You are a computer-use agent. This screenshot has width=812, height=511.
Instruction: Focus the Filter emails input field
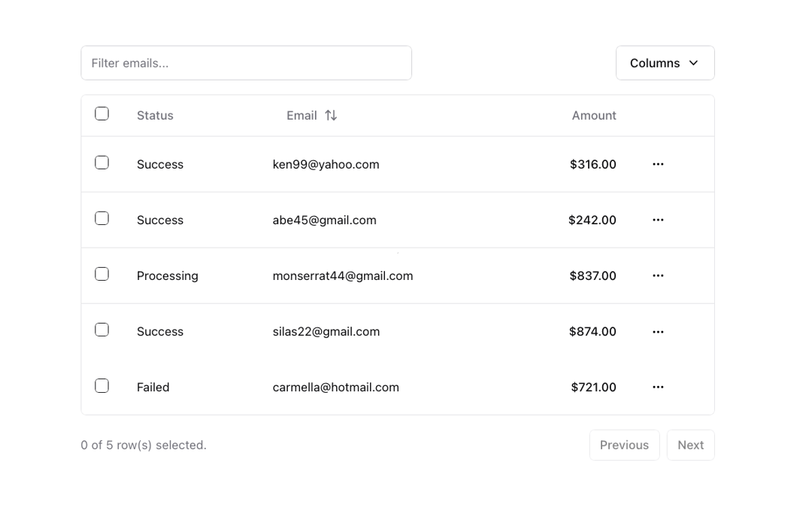247,63
